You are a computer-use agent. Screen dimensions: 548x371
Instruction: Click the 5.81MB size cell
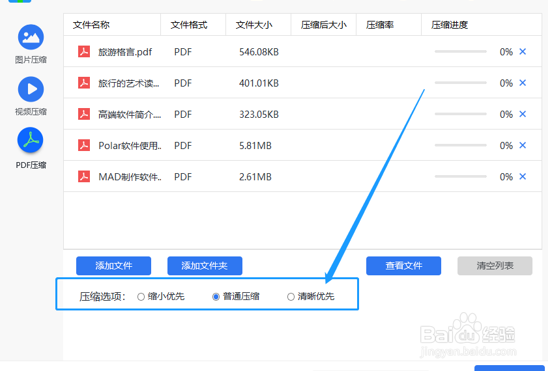255,145
